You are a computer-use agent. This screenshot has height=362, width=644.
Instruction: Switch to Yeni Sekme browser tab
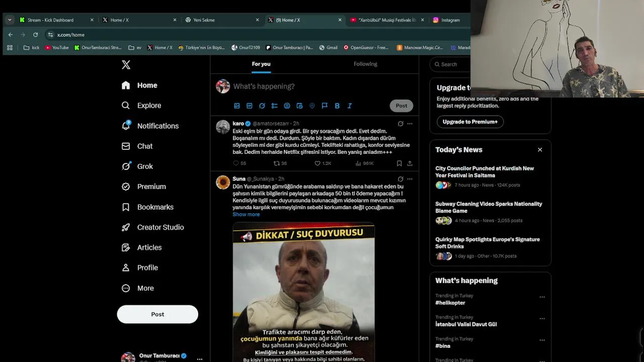(222, 20)
